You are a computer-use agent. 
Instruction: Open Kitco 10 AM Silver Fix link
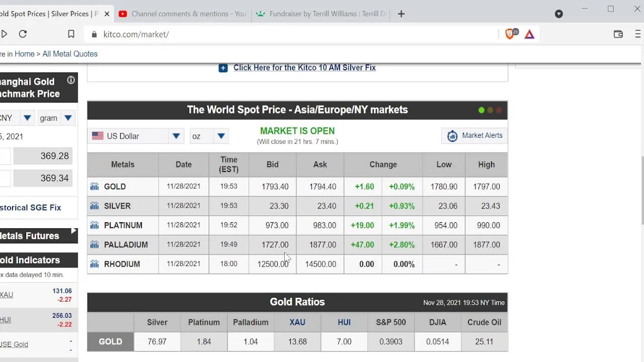(304, 68)
